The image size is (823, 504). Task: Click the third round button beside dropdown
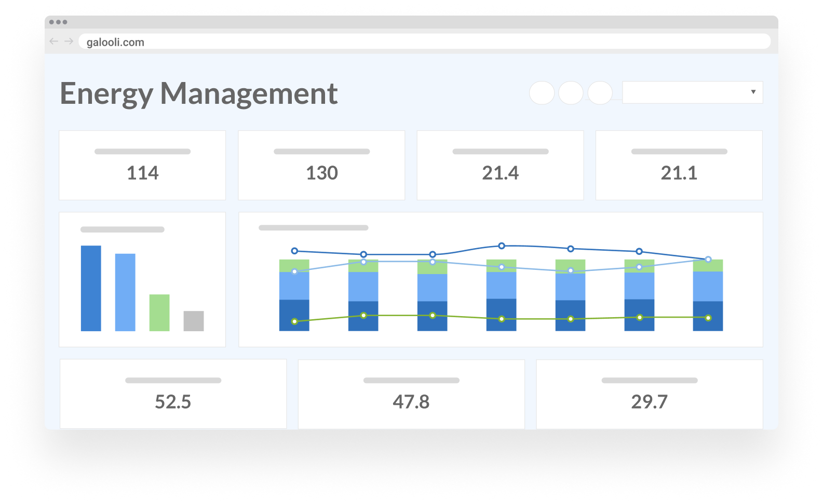(x=600, y=93)
